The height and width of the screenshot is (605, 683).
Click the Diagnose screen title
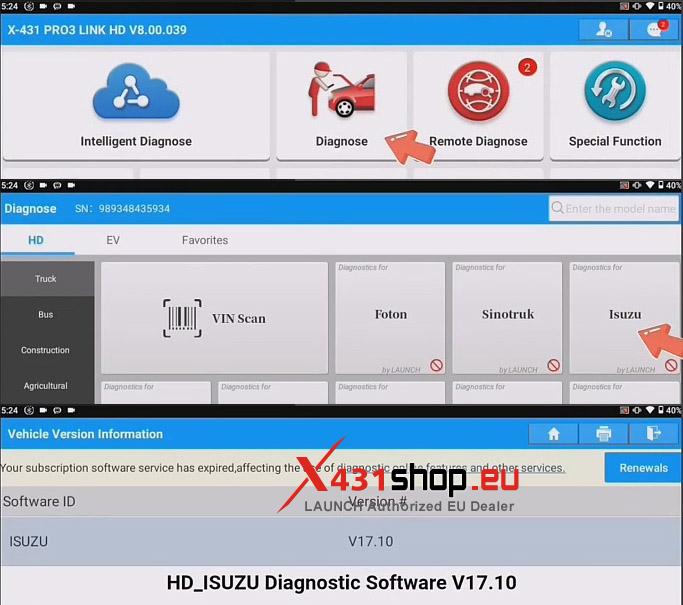coord(30,209)
